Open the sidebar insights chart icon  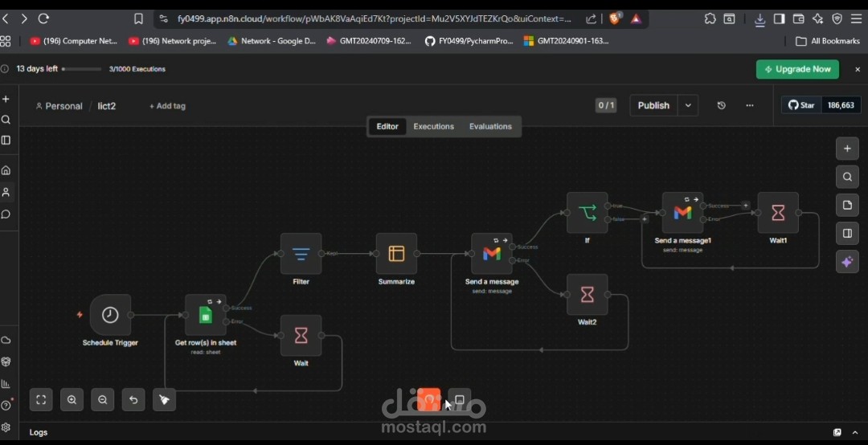click(x=6, y=384)
